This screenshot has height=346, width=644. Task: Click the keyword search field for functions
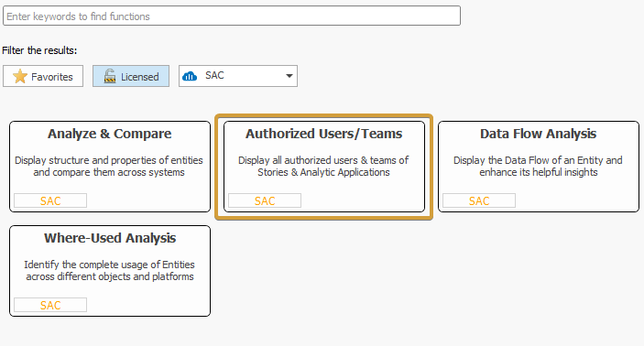[231, 16]
